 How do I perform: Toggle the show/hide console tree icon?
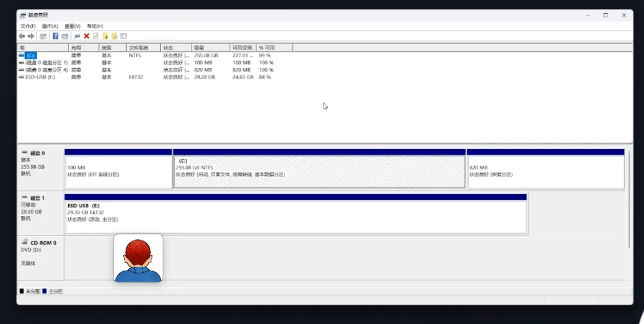pos(43,36)
